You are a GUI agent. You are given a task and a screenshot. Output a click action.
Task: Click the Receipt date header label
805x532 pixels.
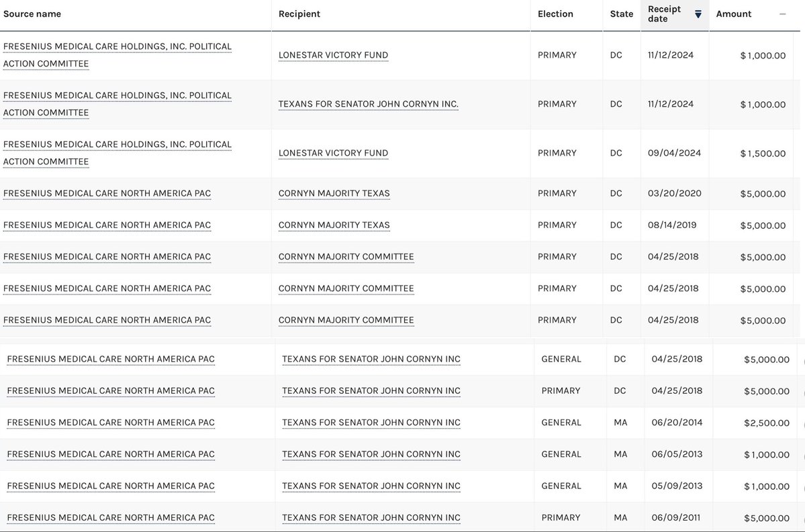[664, 14]
